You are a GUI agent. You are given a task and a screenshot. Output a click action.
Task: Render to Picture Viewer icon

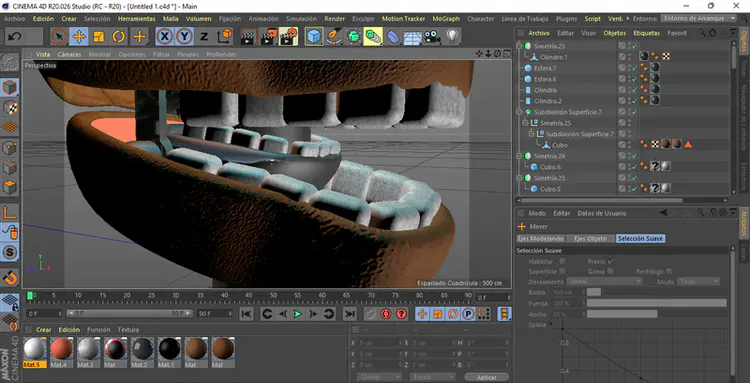268,36
